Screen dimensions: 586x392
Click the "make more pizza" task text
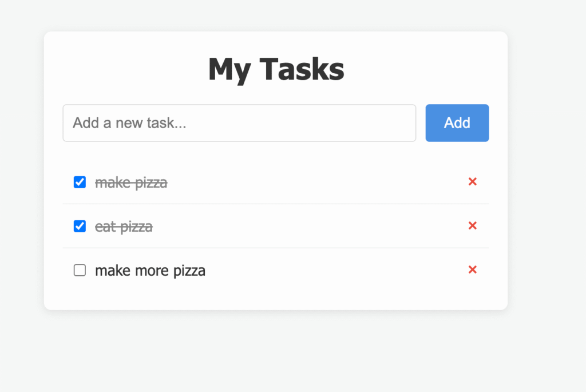tap(150, 271)
